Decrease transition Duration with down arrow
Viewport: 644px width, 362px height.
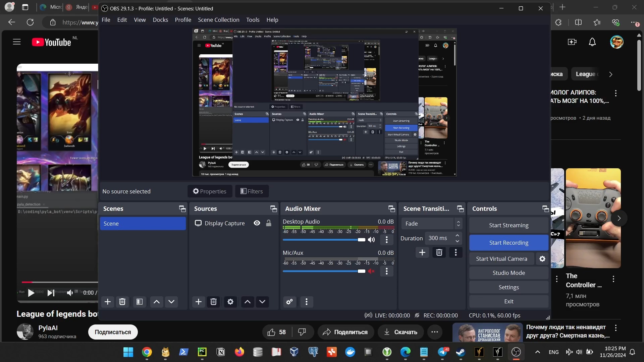tap(458, 241)
